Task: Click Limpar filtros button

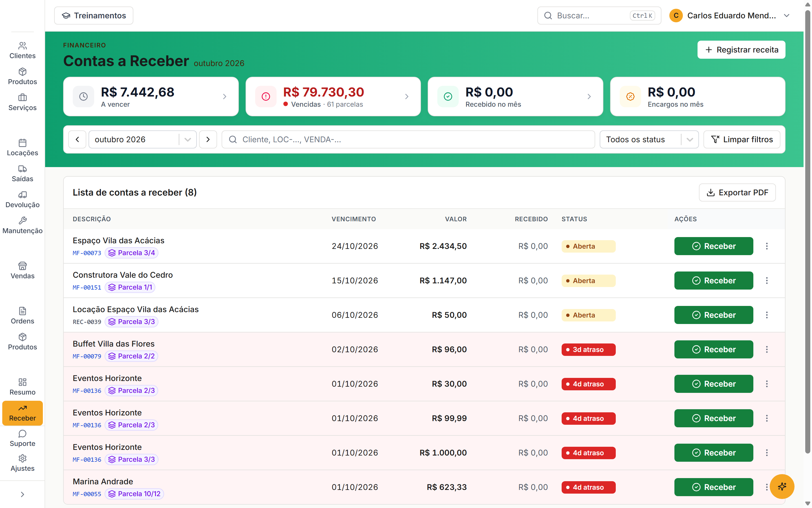Action: coord(742,139)
